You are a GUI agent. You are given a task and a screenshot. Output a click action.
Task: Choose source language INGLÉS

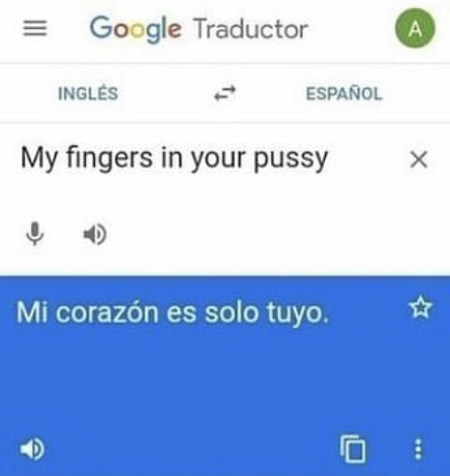pyautogui.click(x=88, y=93)
